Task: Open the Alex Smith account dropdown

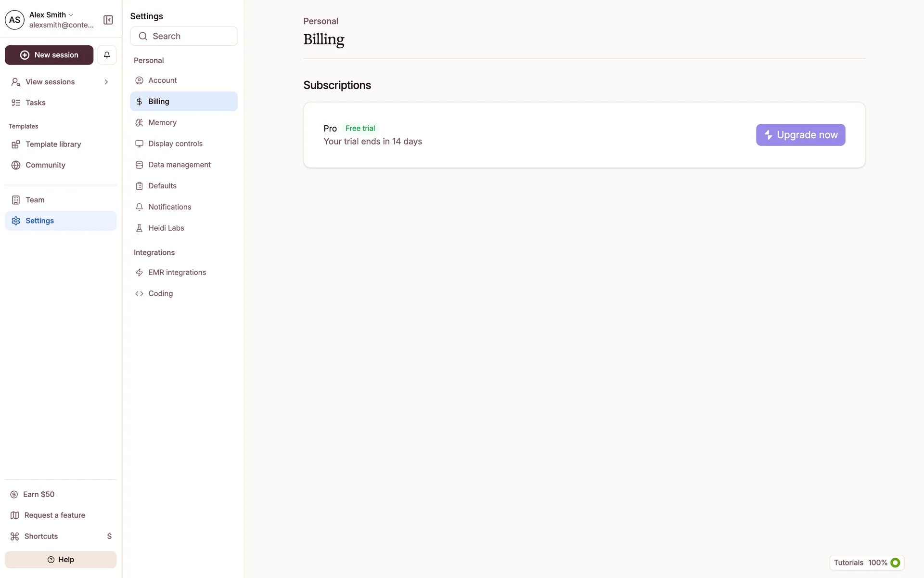Action: (x=51, y=15)
